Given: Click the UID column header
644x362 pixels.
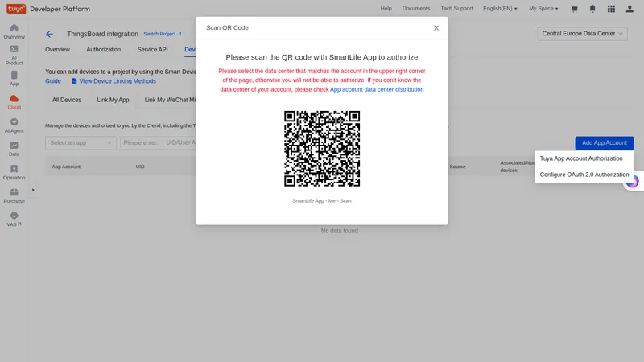Looking at the screenshot, I should pyautogui.click(x=140, y=167).
